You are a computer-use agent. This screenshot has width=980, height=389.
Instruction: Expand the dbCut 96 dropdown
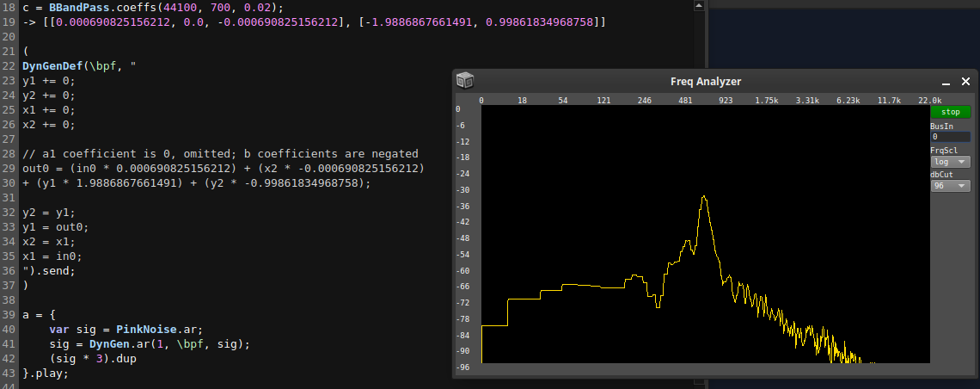click(950, 186)
